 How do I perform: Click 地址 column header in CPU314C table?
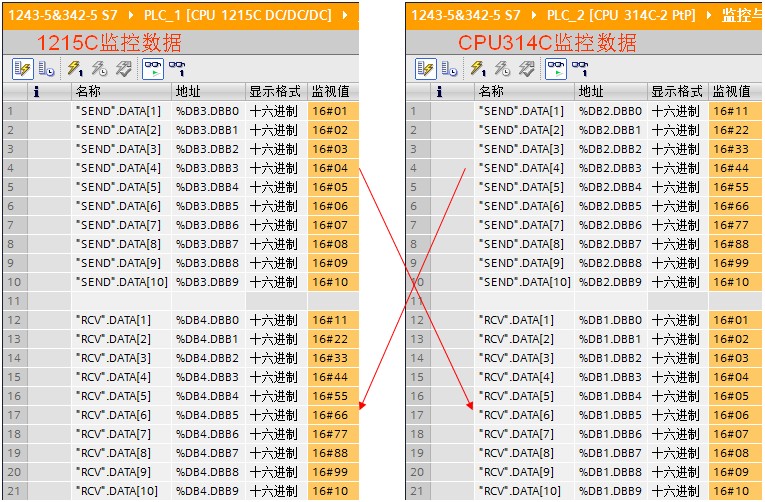(x=611, y=91)
